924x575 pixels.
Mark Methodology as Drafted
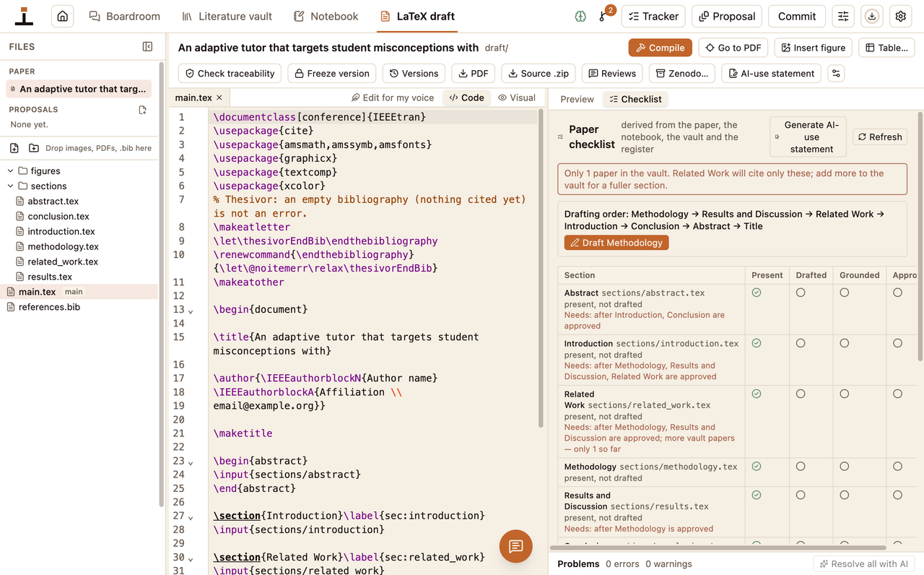coord(801,467)
